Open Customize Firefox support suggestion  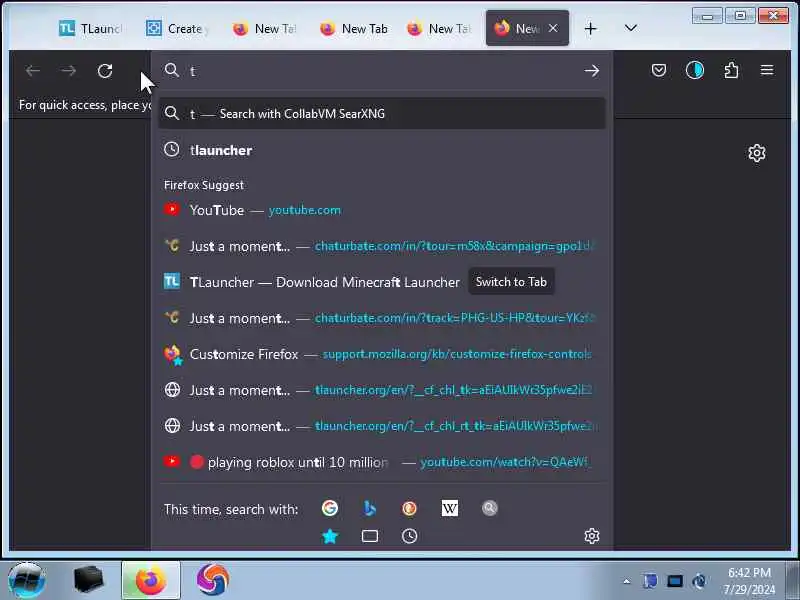[382, 354]
